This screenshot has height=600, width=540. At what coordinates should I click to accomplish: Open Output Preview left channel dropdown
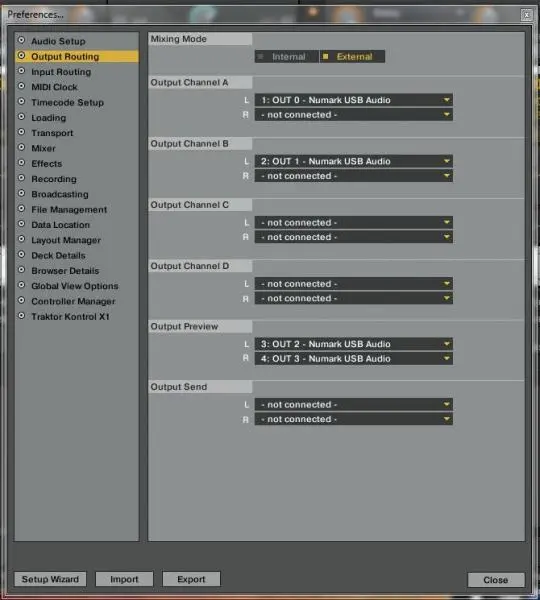[x=354, y=344]
